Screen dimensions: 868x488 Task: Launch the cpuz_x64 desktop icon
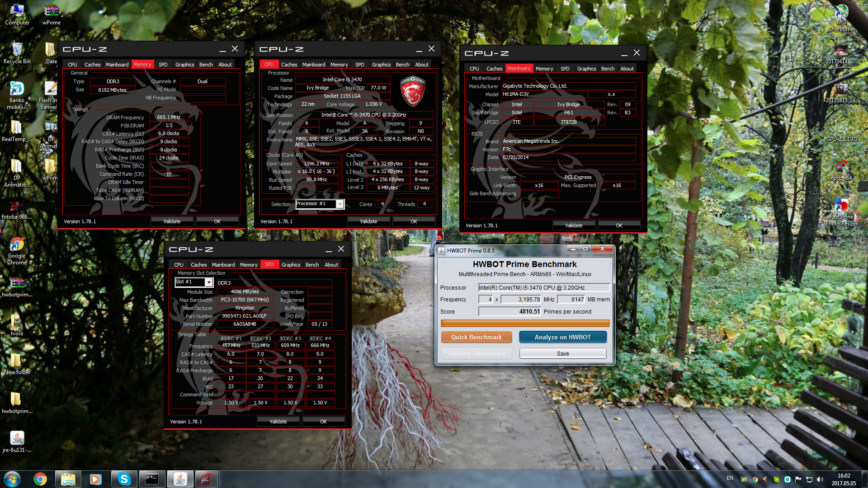point(841,170)
